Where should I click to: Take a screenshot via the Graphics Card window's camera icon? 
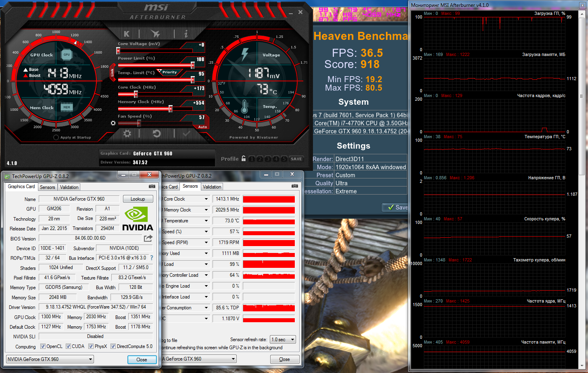coord(152,186)
